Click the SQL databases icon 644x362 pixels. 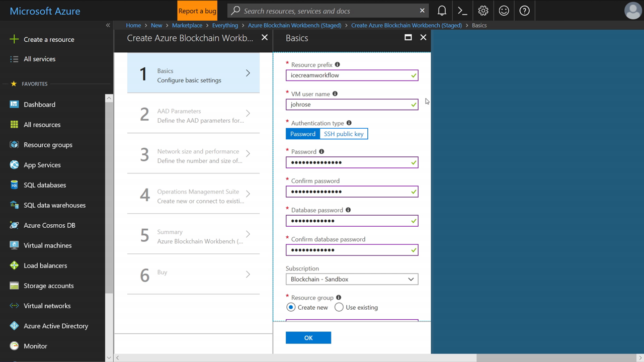pos(14,185)
